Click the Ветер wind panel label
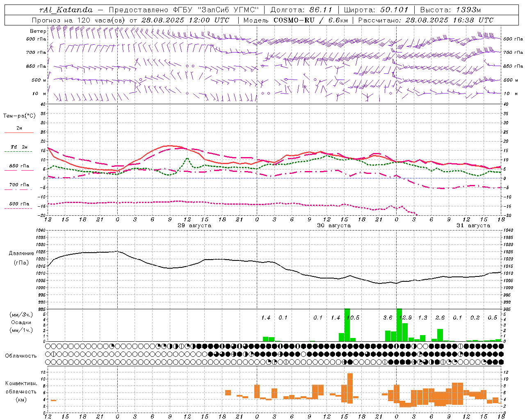Viewport: 525px width, 420px height. click(x=38, y=31)
